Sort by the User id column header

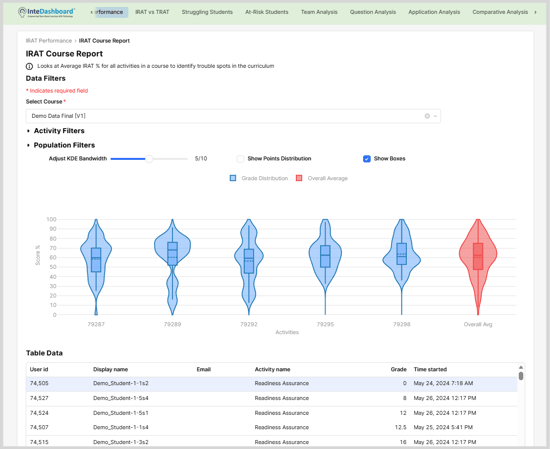[x=39, y=369]
